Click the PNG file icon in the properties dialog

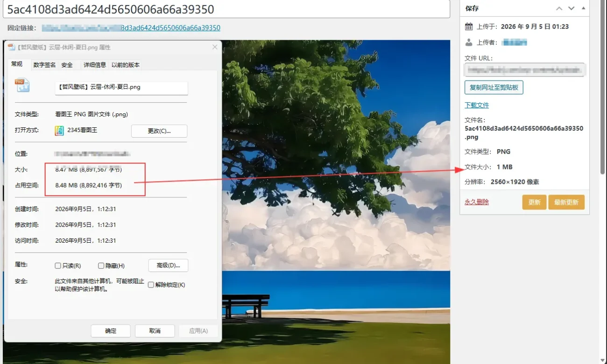pos(22,85)
